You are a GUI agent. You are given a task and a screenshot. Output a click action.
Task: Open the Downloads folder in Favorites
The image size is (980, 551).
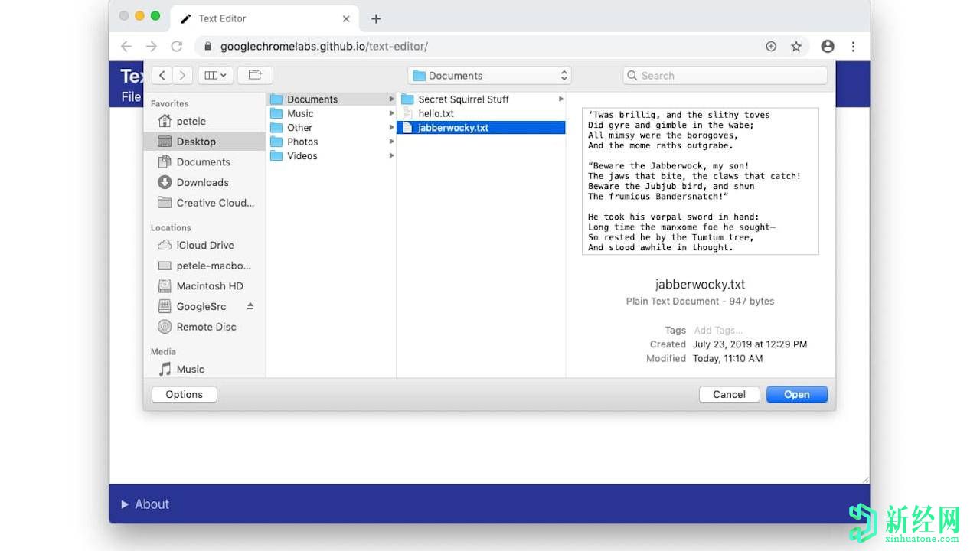click(x=201, y=182)
